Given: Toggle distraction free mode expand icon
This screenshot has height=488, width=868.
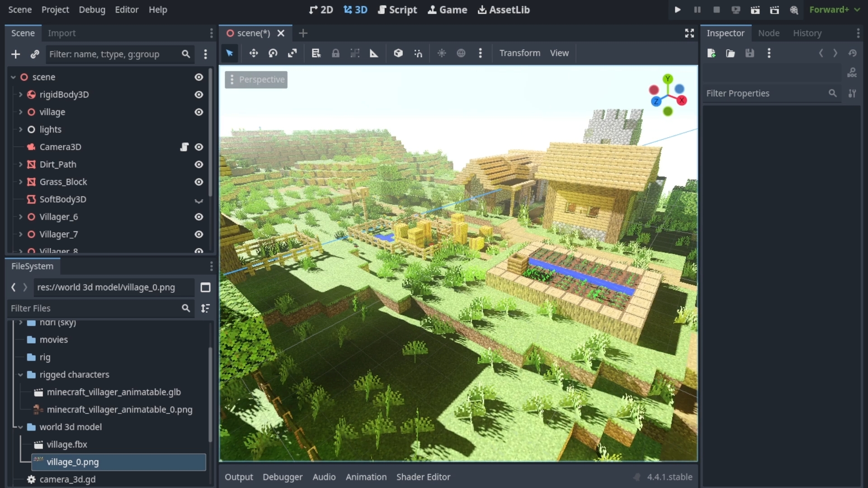Looking at the screenshot, I should (x=689, y=33).
